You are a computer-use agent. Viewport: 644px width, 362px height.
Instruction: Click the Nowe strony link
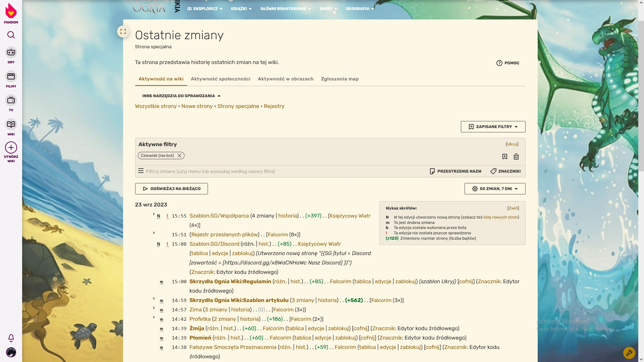(x=197, y=106)
